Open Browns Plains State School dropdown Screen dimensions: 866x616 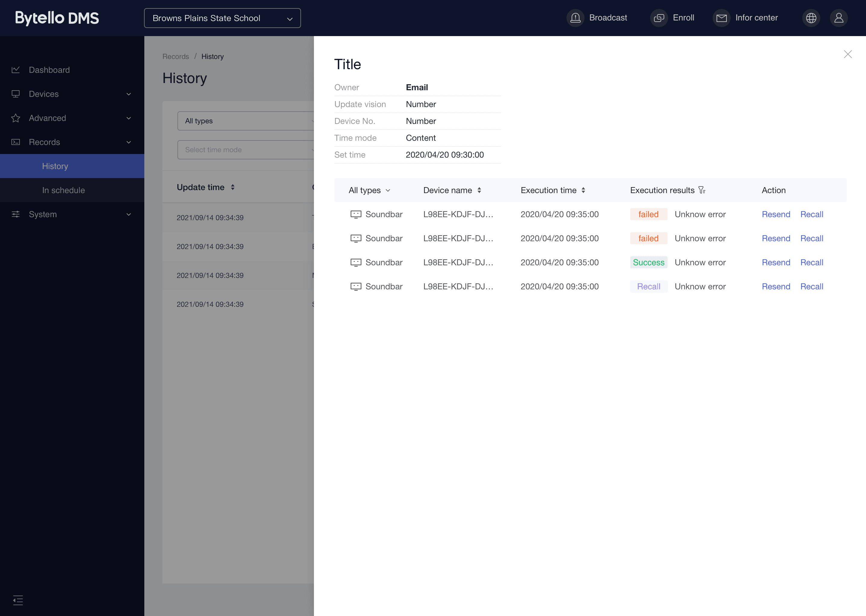222,18
